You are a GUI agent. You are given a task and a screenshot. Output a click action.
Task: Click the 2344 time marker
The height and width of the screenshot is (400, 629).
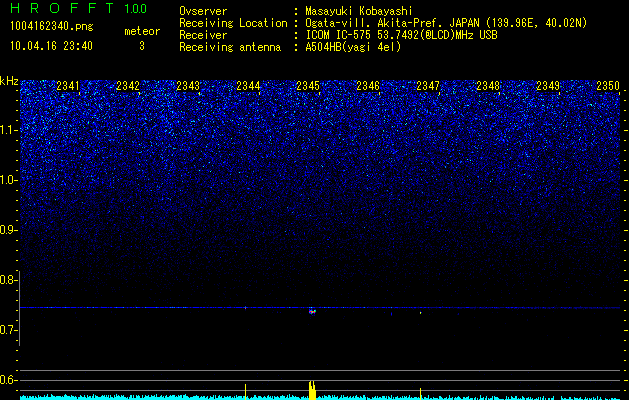(x=248, y=85)
